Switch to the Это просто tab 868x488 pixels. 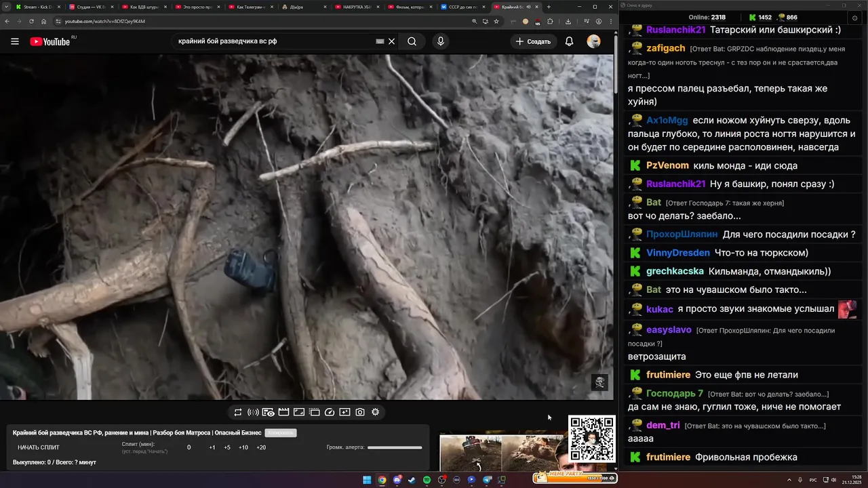197,7
